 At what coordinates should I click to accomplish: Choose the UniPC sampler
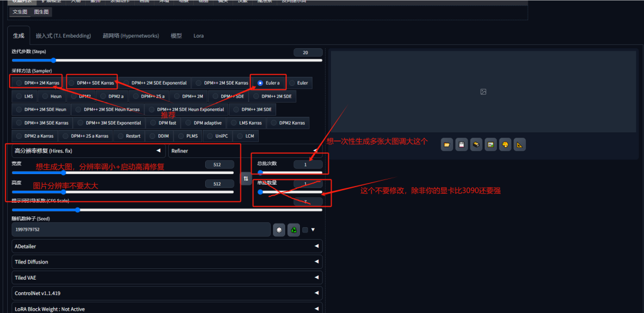point(218,136)
